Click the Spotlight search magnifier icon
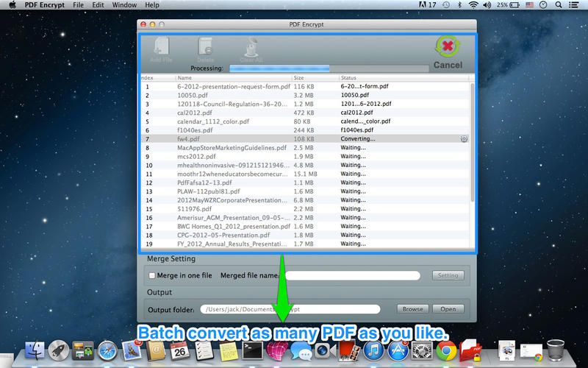 559,5
